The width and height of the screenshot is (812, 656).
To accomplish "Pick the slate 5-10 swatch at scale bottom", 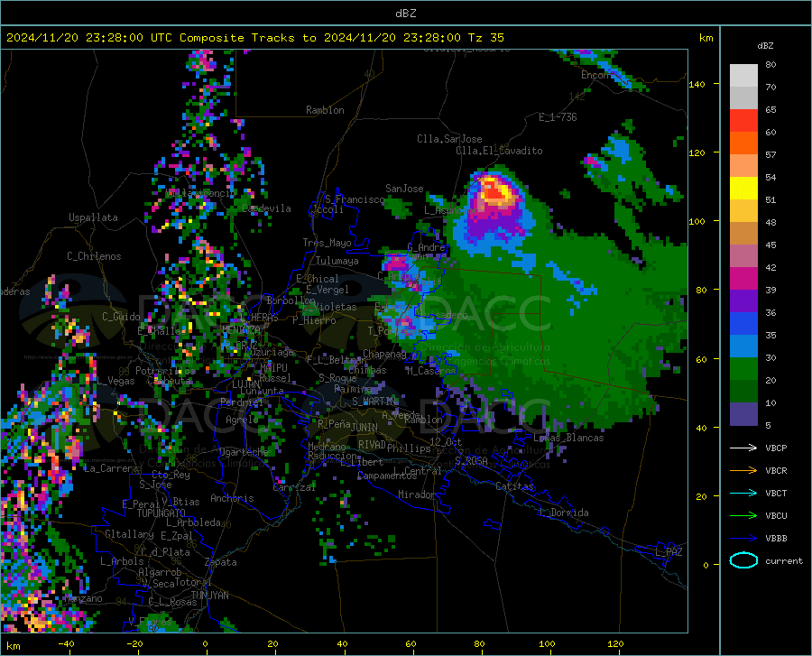I will click(x=743, y=414).
